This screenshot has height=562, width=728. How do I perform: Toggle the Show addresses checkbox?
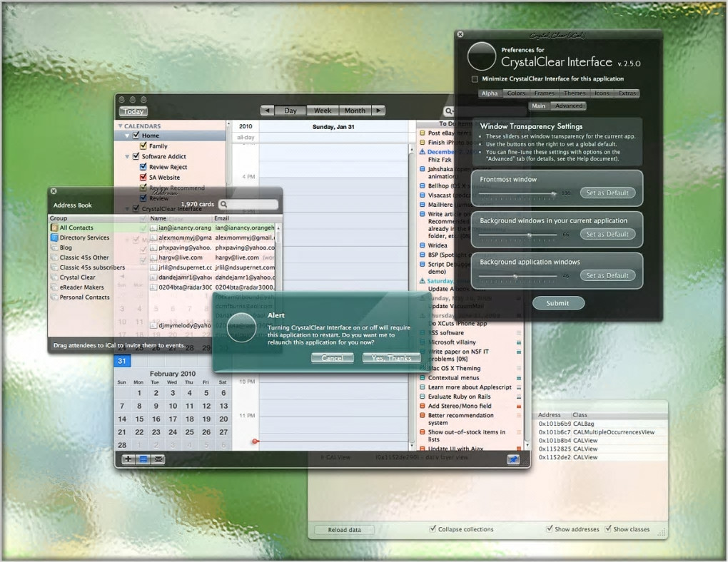pos(550,528)
